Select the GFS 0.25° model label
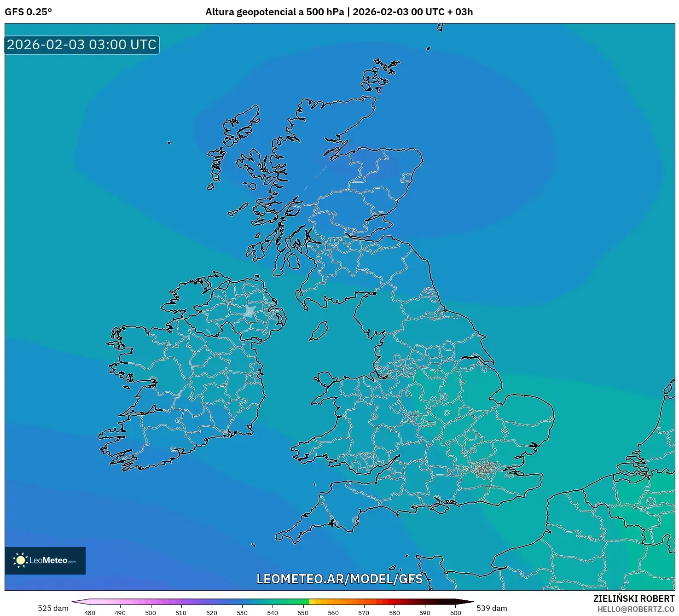 click(29, 12)
